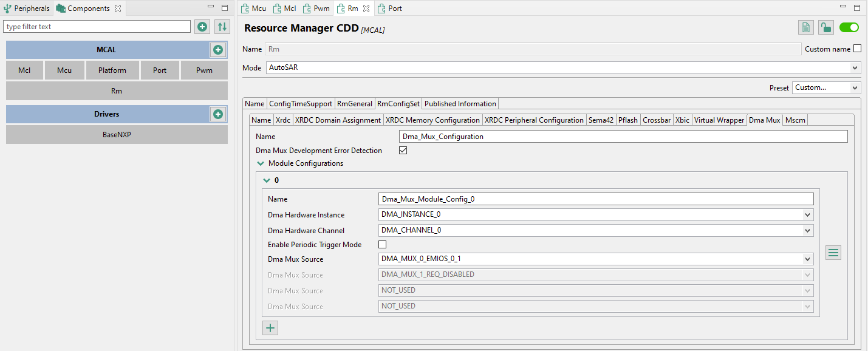Viewport: 868px width, 351px height.
Task: Select the BaseNXP driver
Action: [117, 135]
